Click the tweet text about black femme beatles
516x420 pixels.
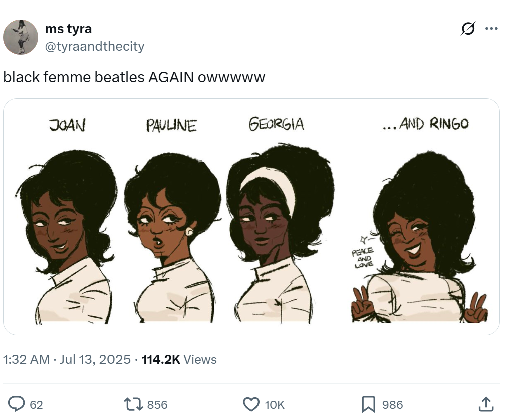tap(134, 77)
